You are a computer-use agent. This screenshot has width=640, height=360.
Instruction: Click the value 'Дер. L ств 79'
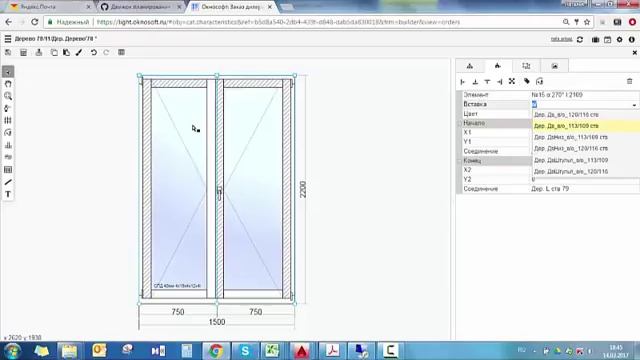[x=550, y=189]
